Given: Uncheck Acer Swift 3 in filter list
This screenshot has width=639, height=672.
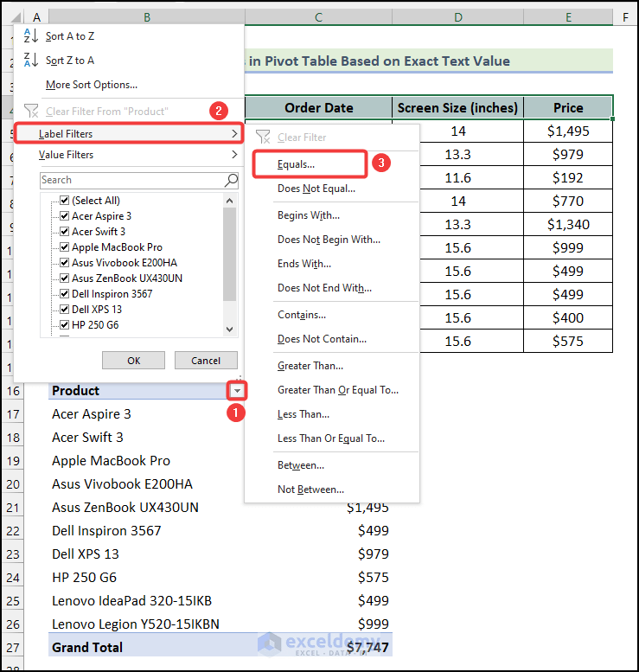Looking at the screenshot, I should click(x=64, y=232).
